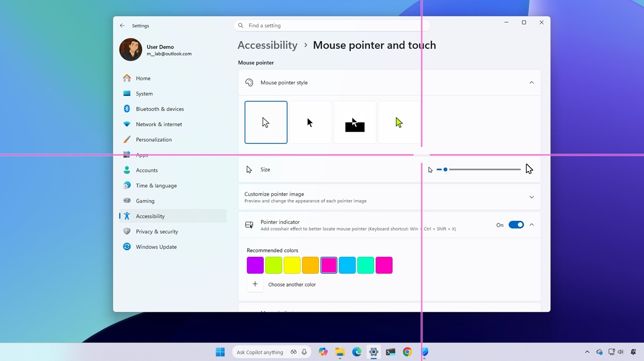
Task: Navigate back using the arrow button
Action: 122,25
